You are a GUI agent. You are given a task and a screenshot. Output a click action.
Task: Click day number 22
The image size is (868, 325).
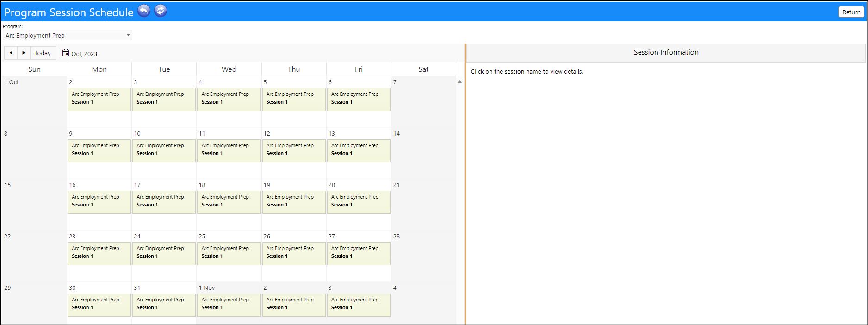(7, 236)
